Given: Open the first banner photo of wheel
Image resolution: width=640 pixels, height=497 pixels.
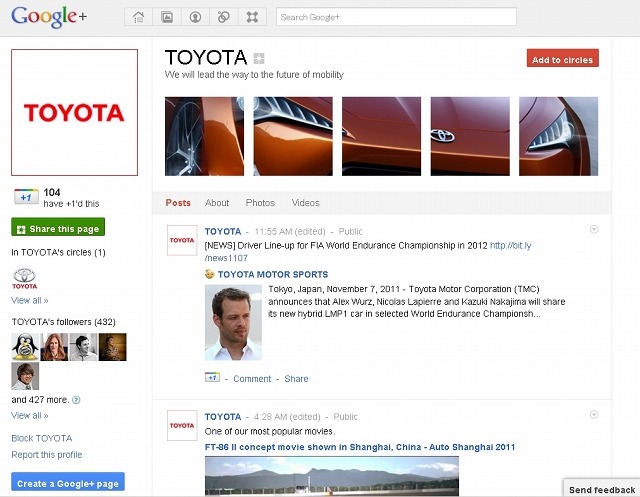Looking at the screenshot, I should [204, 136].
